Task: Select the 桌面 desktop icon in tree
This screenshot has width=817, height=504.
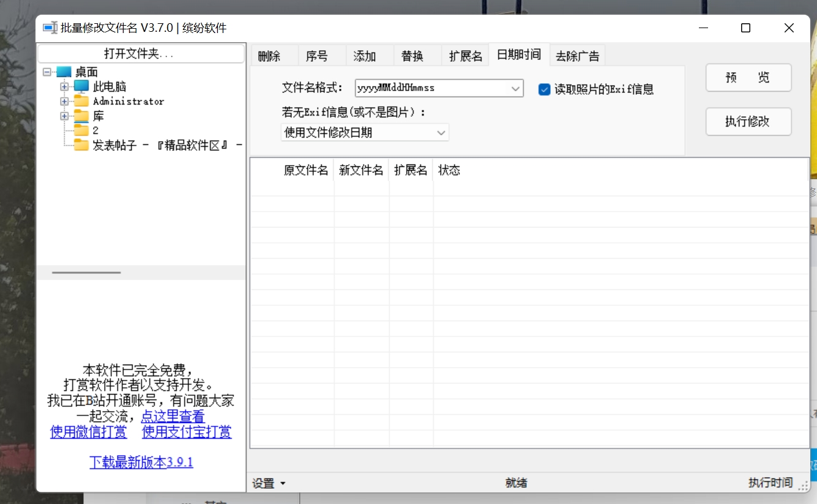Action: pos(64,72)
